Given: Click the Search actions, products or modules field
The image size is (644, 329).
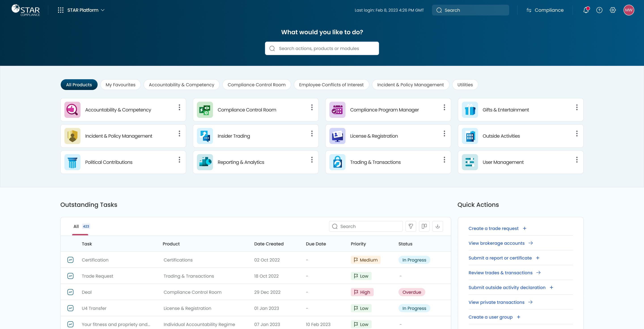Looking at the screenshot, I should pyautogui.click(x=322, y=49).
